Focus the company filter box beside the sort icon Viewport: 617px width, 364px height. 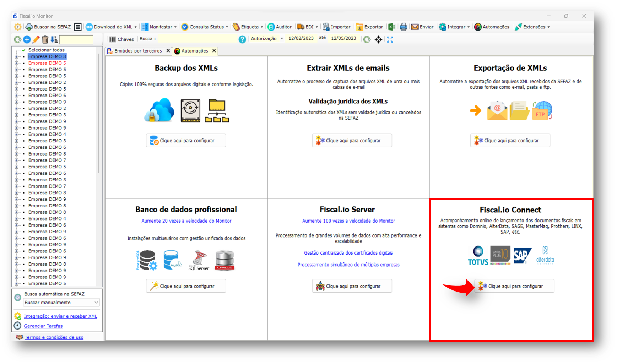(76, 39)
